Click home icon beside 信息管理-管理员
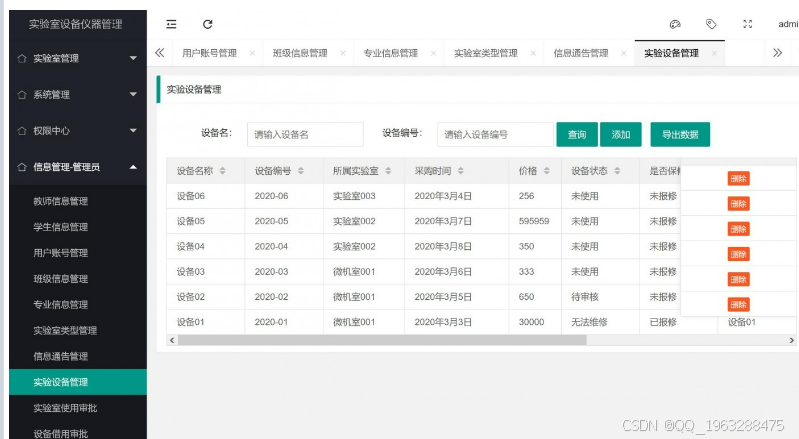The image size is (799, 439). [22, 167]
